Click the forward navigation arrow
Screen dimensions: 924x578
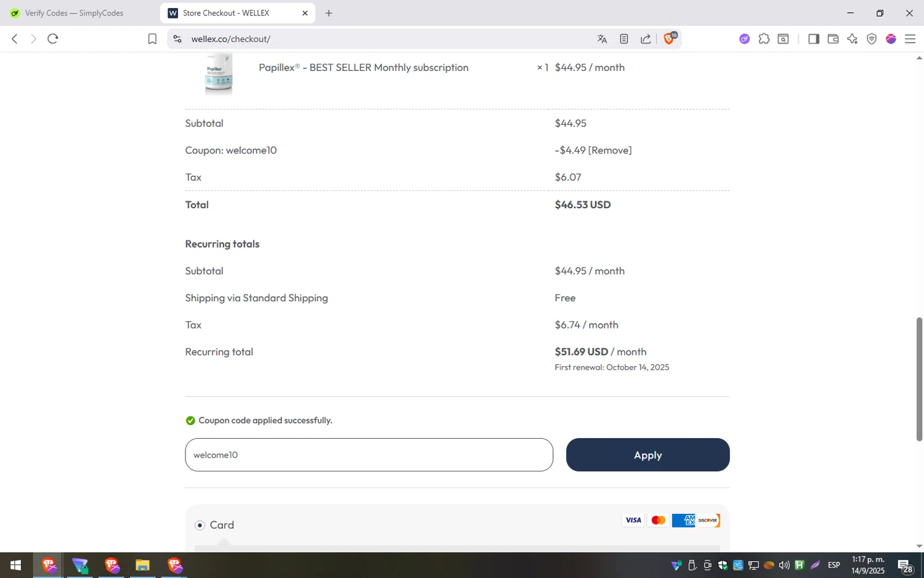tap(33, 39)
